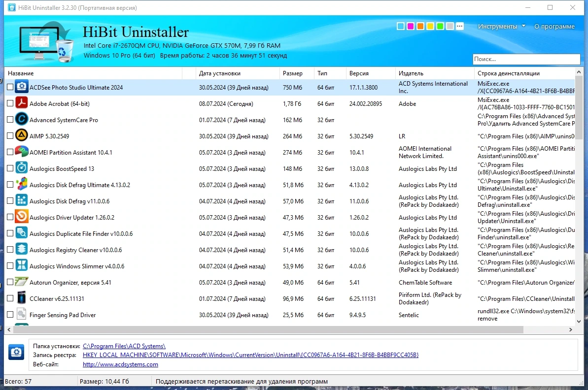The width and height of the screenshot is (588, 390).
Task: Click the size value 1,78 Гб
Action: pos(292,103)
